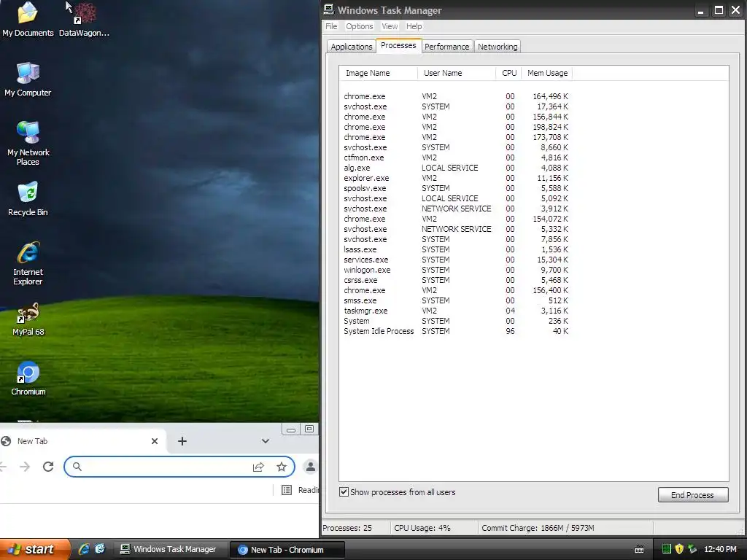Screen dimensions: 747x560
Task: Open the View menu in Task Manager
Action: [390, 26]
